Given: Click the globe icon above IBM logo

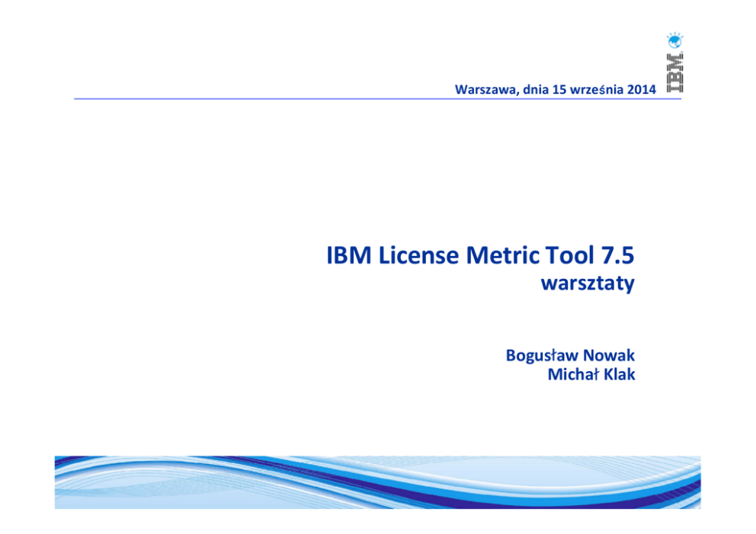Looking at the screenshot, I should [674, 40].
